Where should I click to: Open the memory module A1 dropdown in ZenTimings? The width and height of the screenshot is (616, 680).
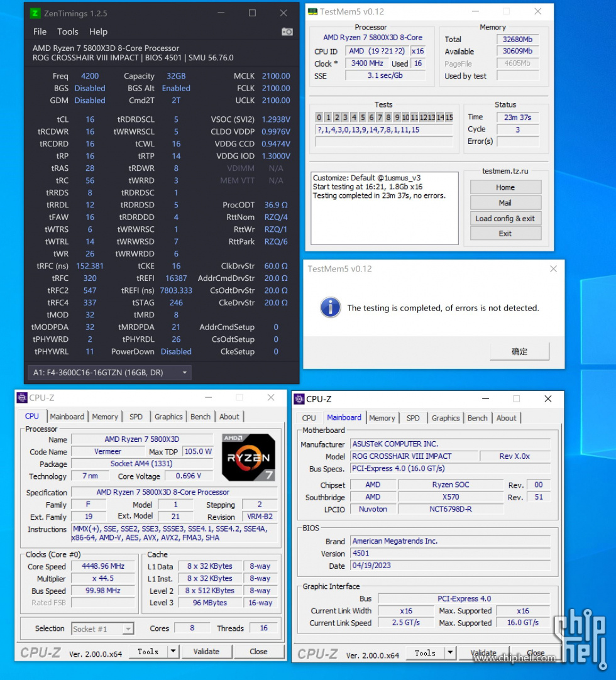[x=110, y=373]
